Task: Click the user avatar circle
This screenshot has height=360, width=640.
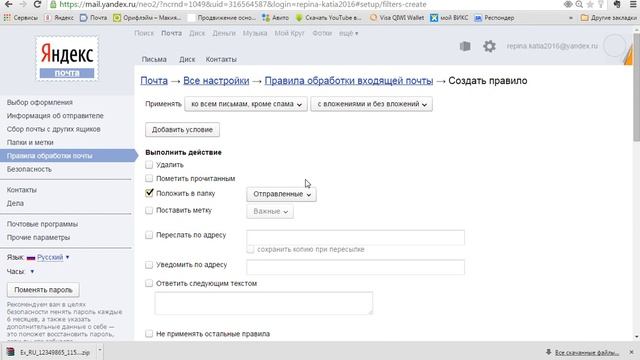Action: pyautogui.click(x=614, y=46)
